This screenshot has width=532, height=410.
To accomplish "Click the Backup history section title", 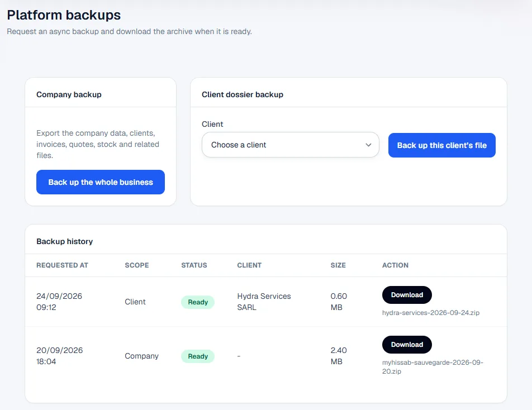I will pos(64,241).
